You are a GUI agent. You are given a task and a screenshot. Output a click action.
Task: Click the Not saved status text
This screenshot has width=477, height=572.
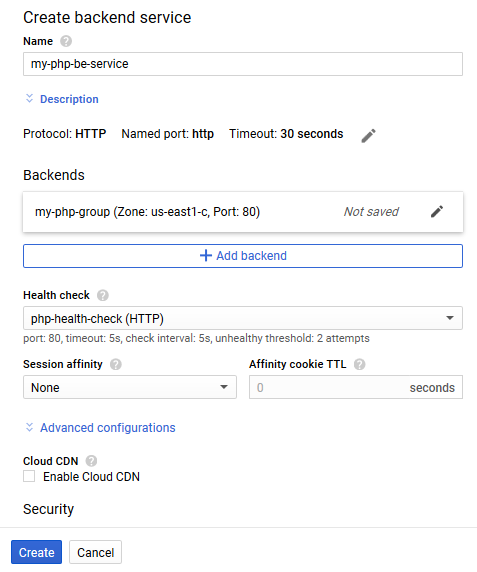(x=371, y=212)
